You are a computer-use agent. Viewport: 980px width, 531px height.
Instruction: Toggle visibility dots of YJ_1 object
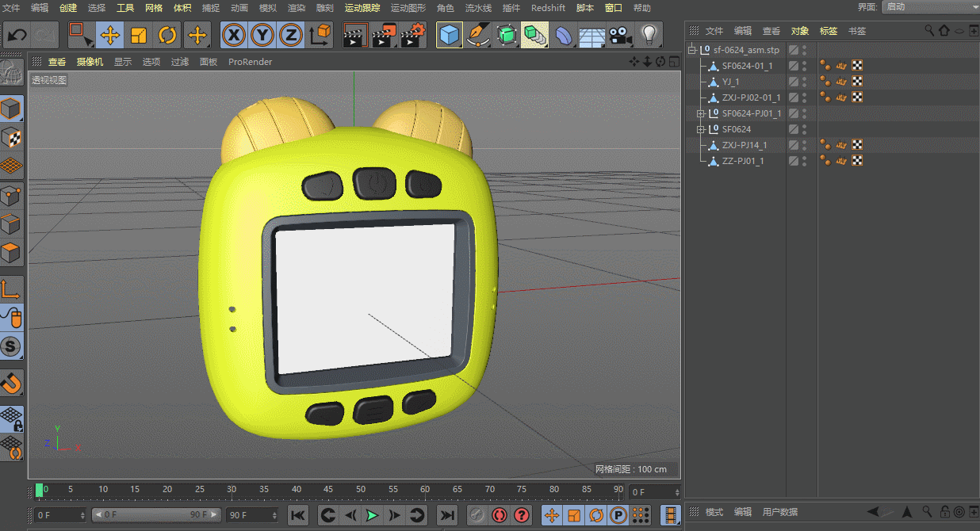pyautogui.click(x=804, y=82)
